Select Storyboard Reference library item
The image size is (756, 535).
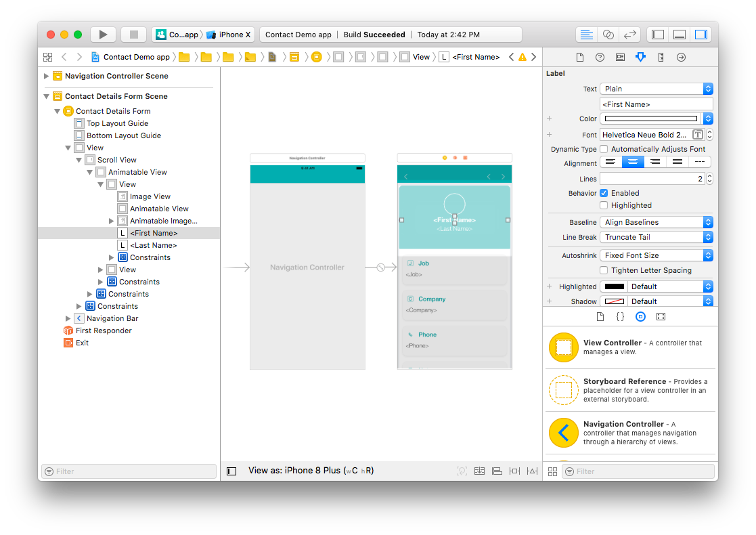point(630,390)
